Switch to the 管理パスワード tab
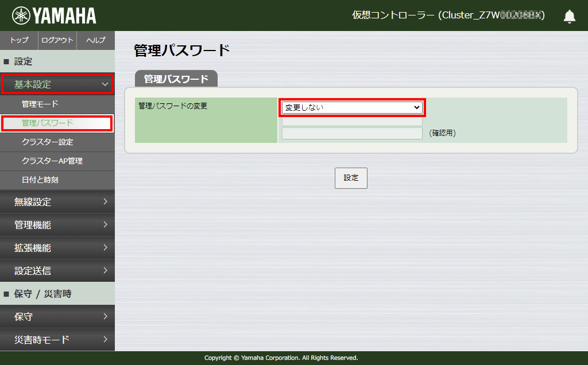 [x=175, y=79]
